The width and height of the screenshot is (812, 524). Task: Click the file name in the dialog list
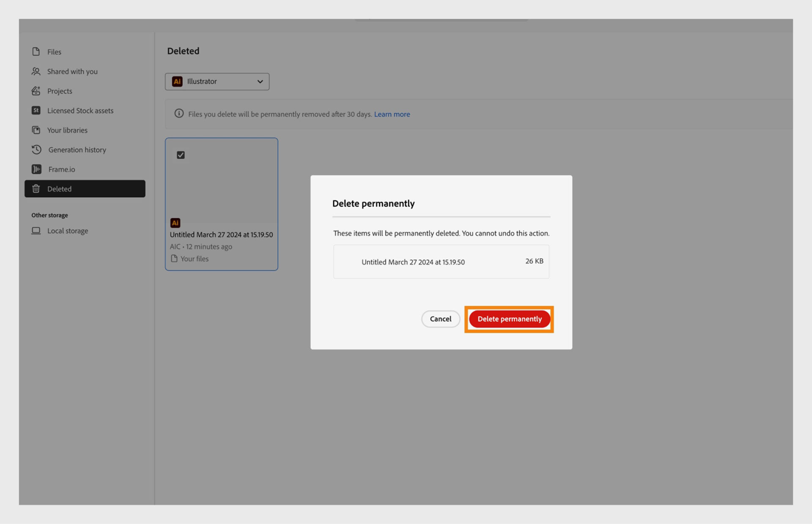[x=413, y=262]
